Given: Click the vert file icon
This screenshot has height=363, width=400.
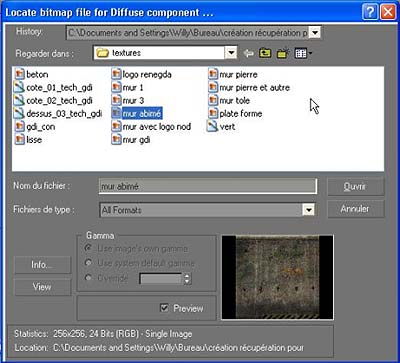Looking at the screenshot, I should [212, 127].
